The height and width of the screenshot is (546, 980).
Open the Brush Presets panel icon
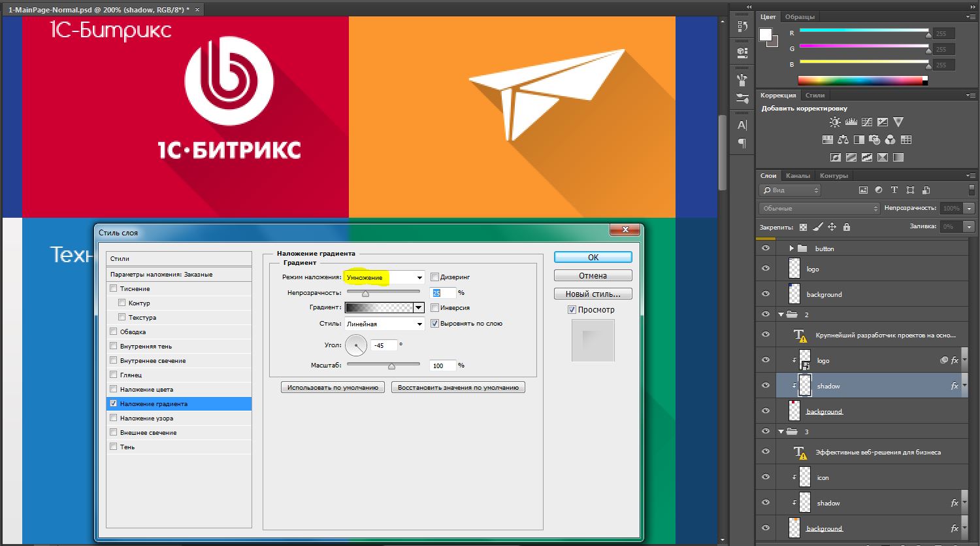[742, 99]
